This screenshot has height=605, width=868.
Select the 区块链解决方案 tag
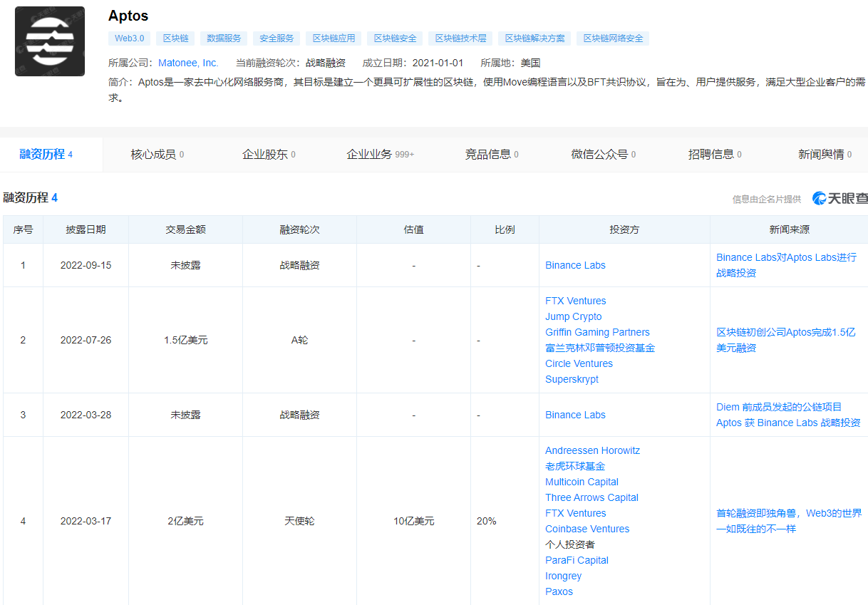[x=534, y=38]
